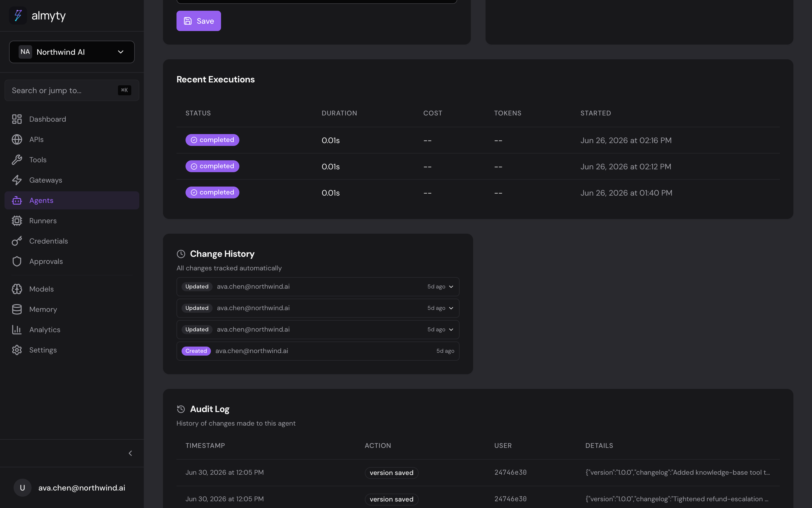Click the Created change history entry
812x508 pixels.
coord(318,351)
